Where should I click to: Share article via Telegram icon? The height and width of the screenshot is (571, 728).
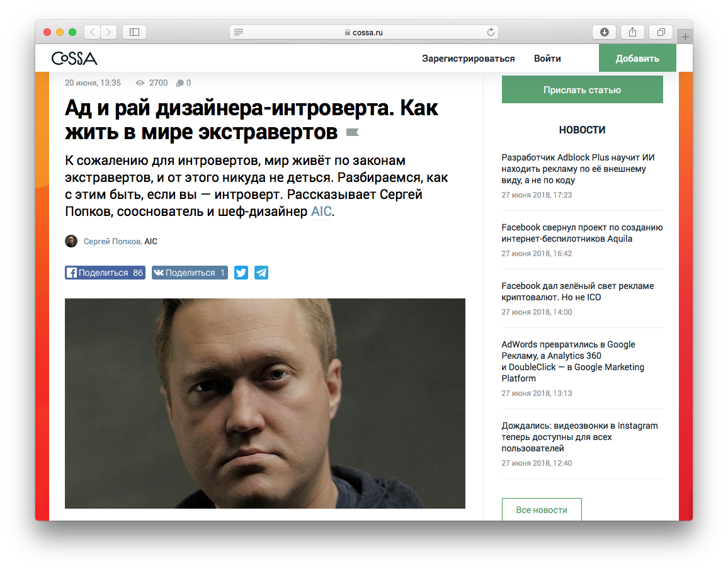coord(261,273)
